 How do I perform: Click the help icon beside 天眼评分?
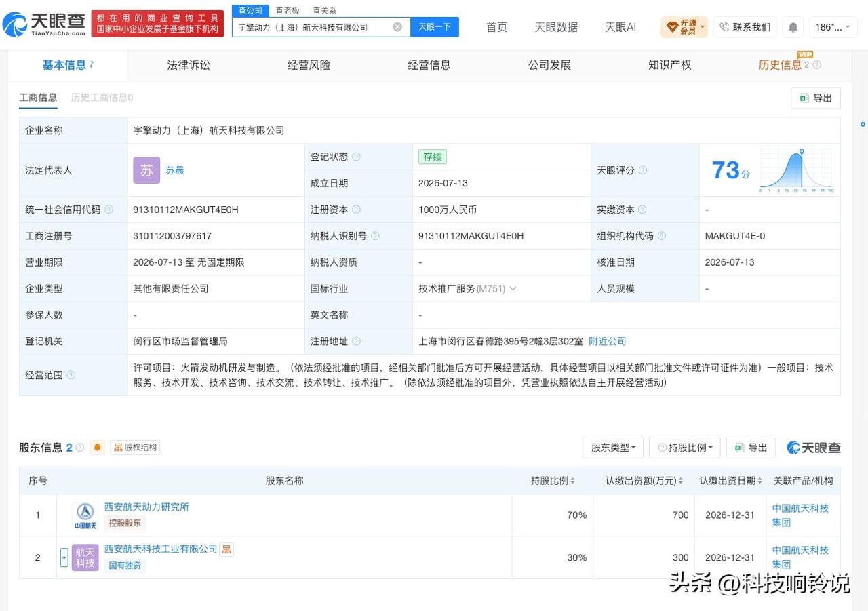(643, 170)
